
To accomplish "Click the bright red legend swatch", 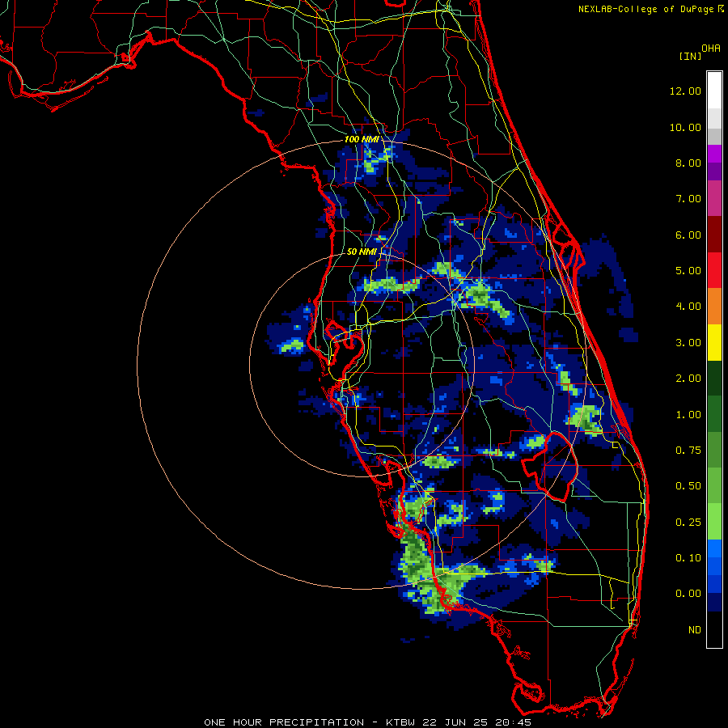I will point(714,270).
